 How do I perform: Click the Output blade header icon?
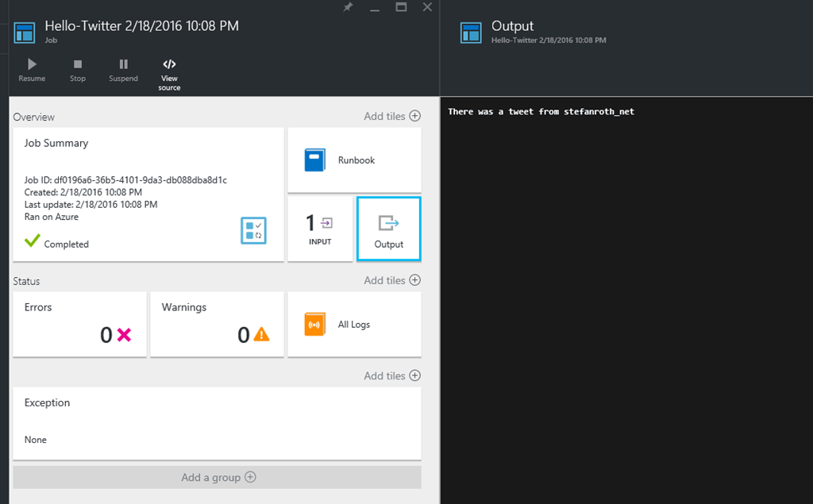pyautogui.click(x=471, y=33)
